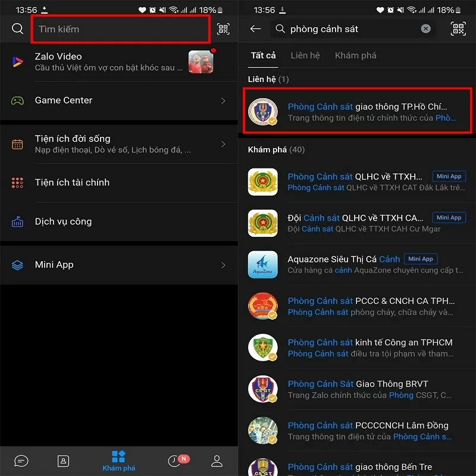Select the Tất cả results tab
Screen dimensions: 476x476
pos(263,55)
